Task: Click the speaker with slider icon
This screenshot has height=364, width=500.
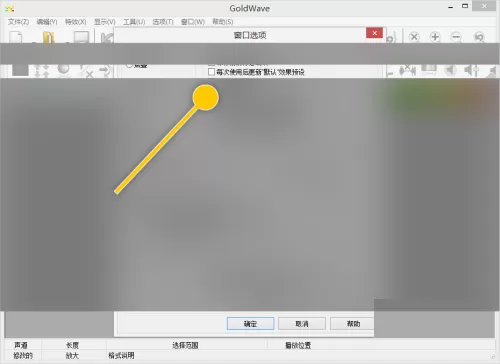Action: 471,70
